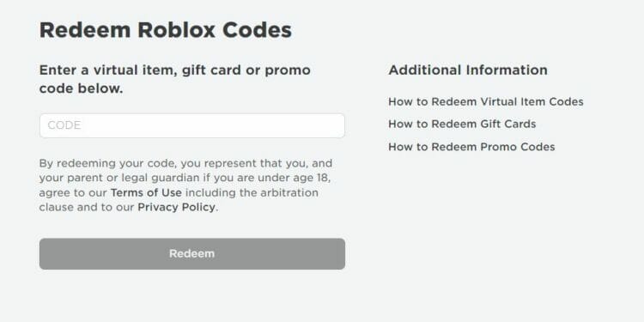Click the 'promo' word in the subheading
Image resolution: width=644 pixels, height=322 pixels.
point(288,70)
